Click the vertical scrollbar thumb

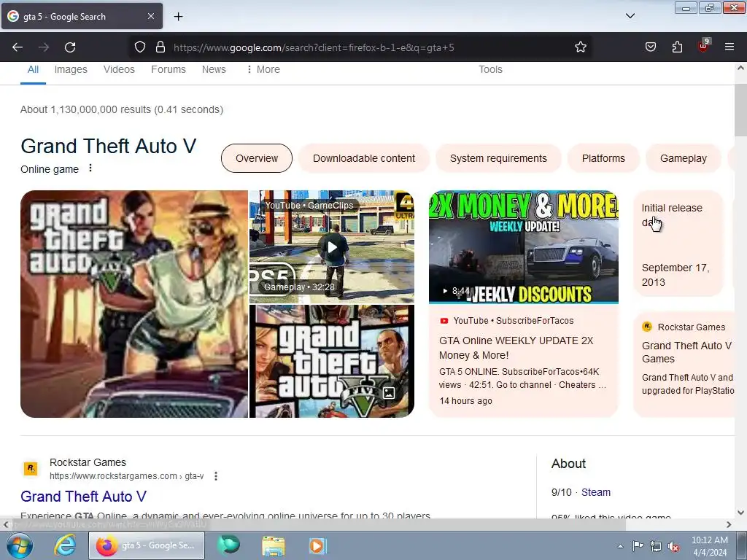click(740, 109)
